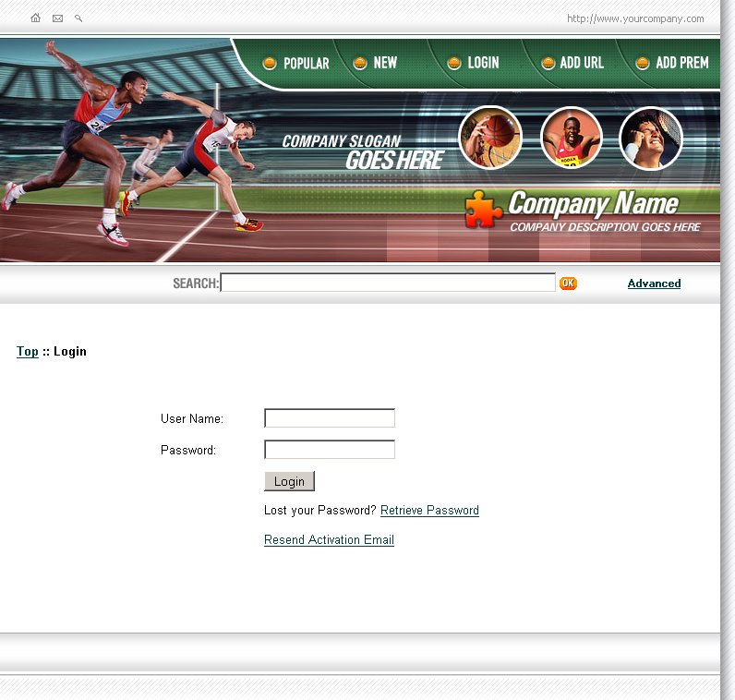Open the ADD PREM menu item
The image size is (735, 700).
(x=671, y=63)
